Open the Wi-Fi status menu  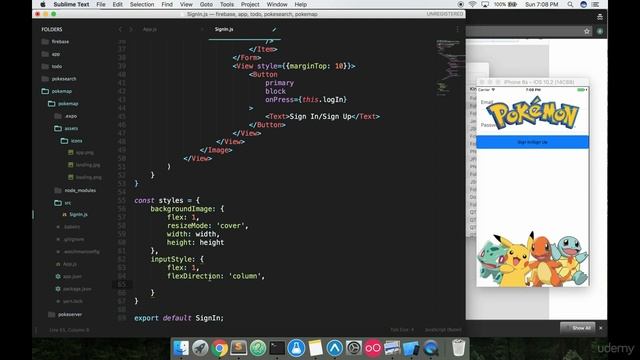[x=472, y=4]
